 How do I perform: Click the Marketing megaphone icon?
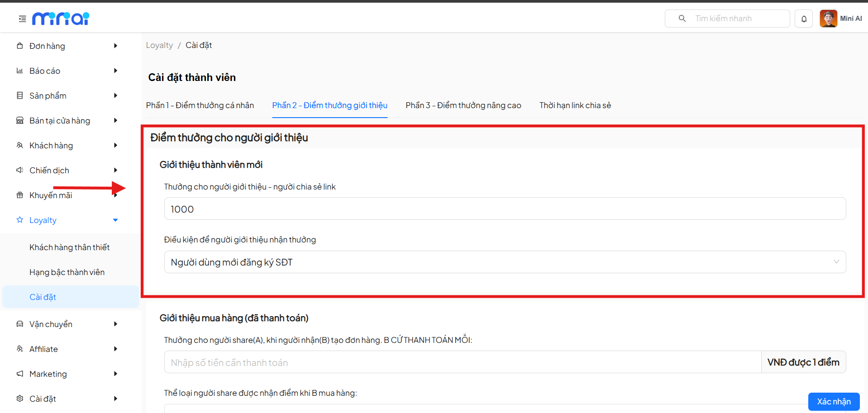(19, 374)
